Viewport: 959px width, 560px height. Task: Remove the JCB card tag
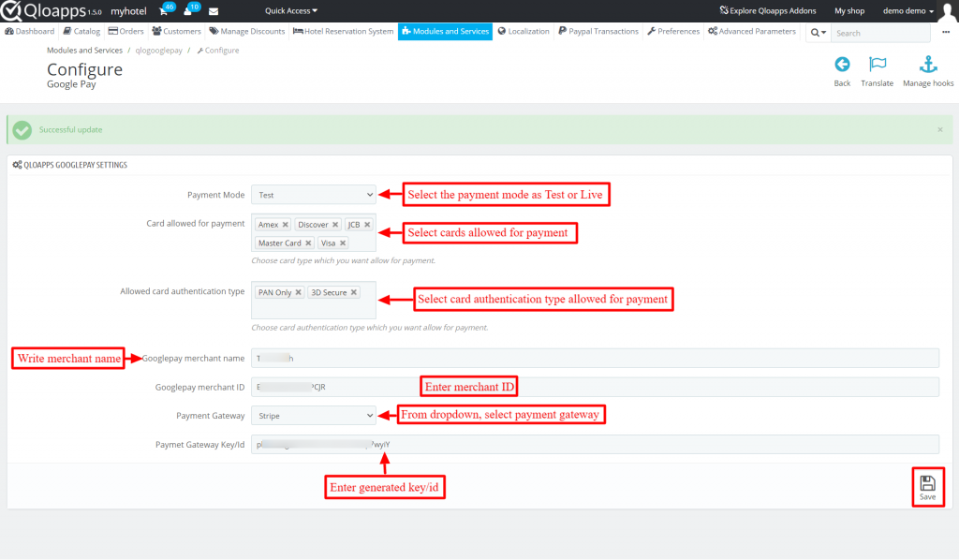(367, 225)
